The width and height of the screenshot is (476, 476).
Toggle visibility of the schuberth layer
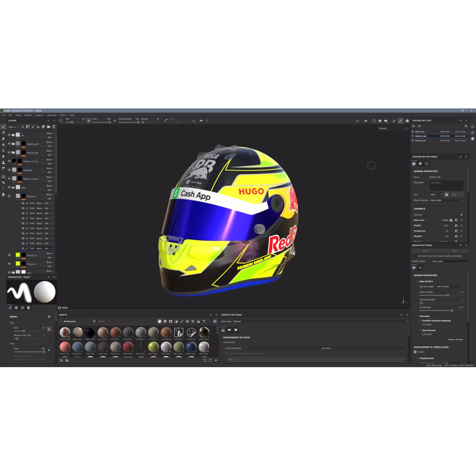(9, 170)
